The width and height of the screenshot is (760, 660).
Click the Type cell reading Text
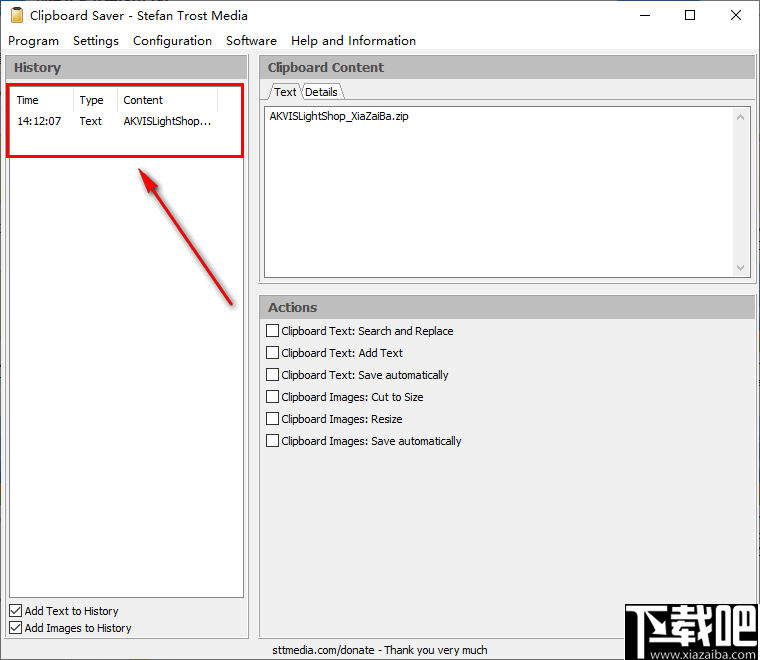click(x=91, y=121)
